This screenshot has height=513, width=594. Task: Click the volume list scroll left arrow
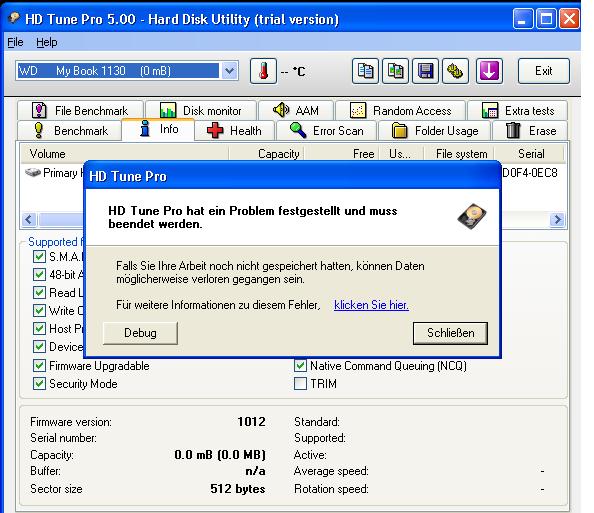click(29, 219)
